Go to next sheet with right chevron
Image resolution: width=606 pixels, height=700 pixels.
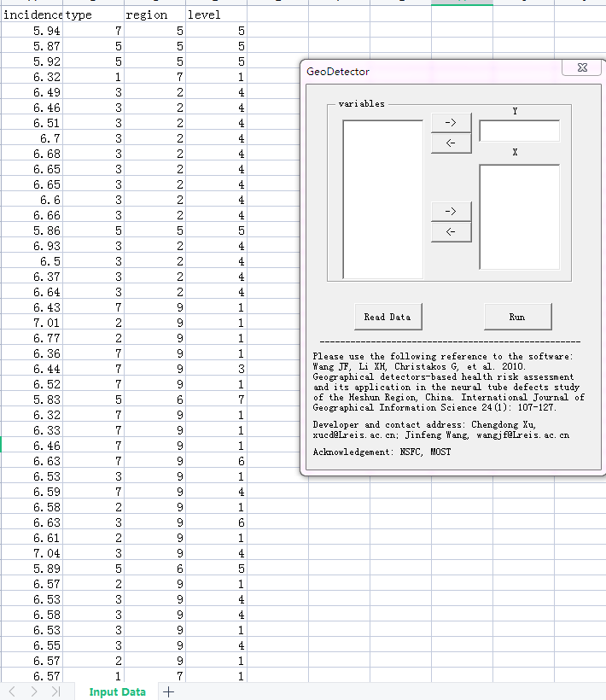point(34,691)
